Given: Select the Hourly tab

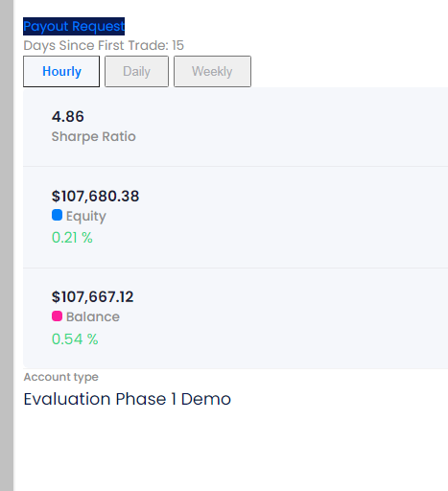Looking at the screenshot, I should 61,71.
